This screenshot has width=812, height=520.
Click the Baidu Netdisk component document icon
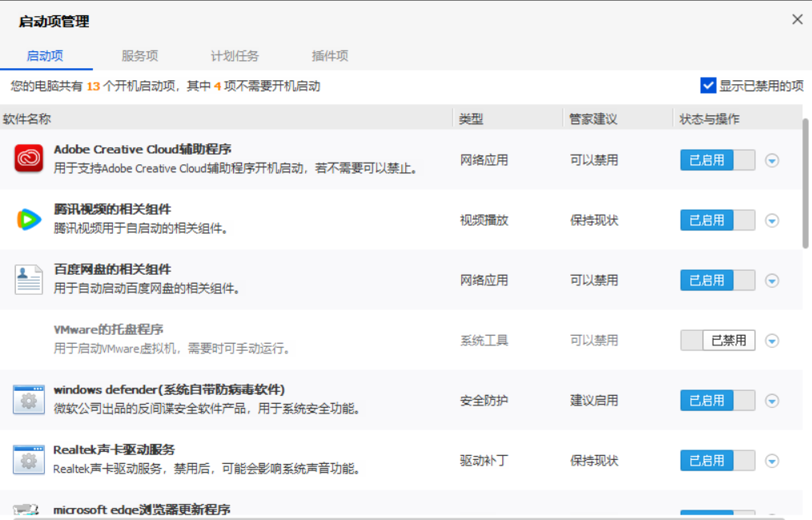click(29, 280)
